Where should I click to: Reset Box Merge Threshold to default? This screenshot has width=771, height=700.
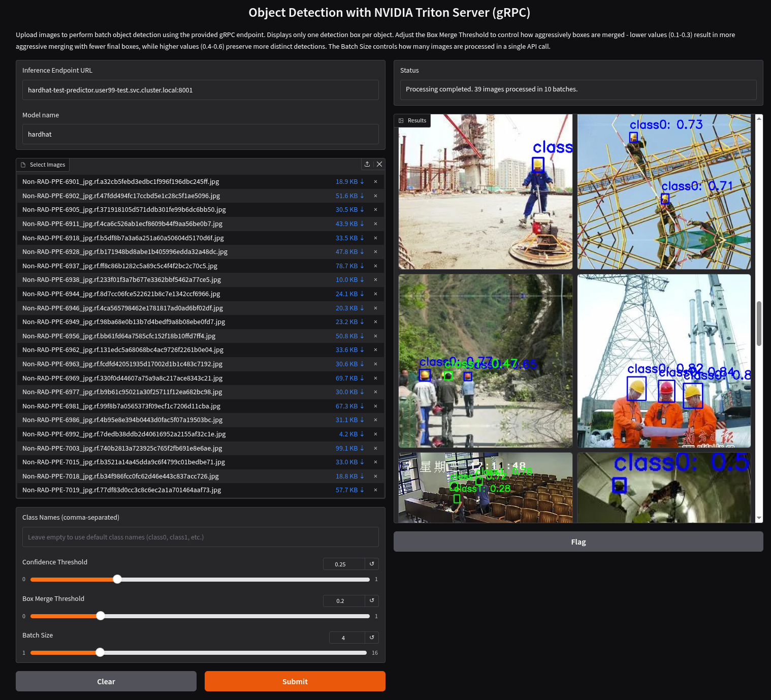(372, 600)
